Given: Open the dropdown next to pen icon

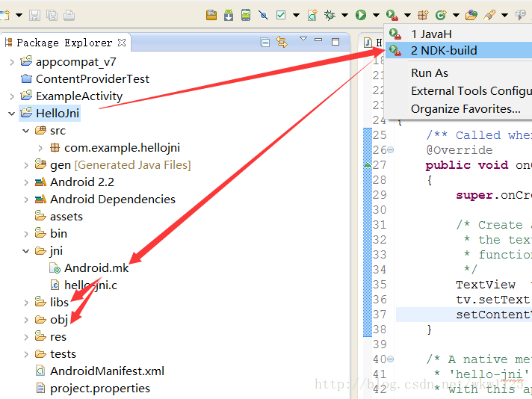Looking at the screenshot, I should pos(504,15).
